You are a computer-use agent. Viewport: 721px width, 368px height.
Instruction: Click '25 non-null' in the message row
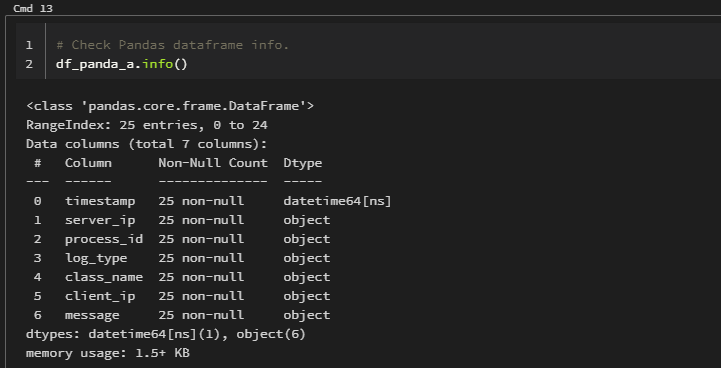(x=201, y=315)
